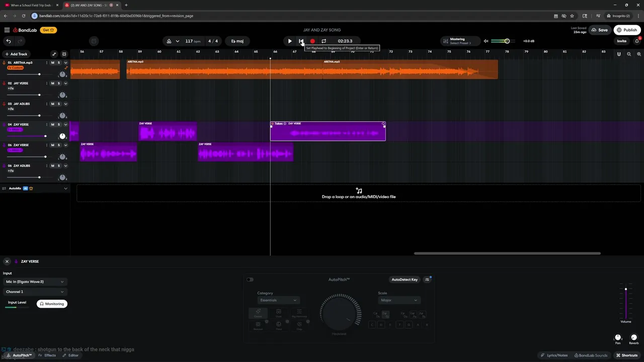Expand 02 JAY VERSE track chevron
The image size is (644, 362).
tap(65, 83)
